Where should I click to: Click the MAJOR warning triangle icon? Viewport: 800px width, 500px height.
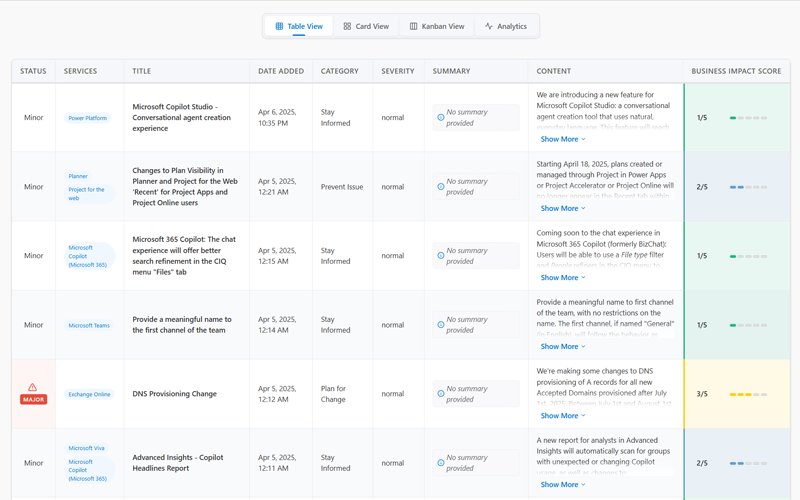click(33, 387)
